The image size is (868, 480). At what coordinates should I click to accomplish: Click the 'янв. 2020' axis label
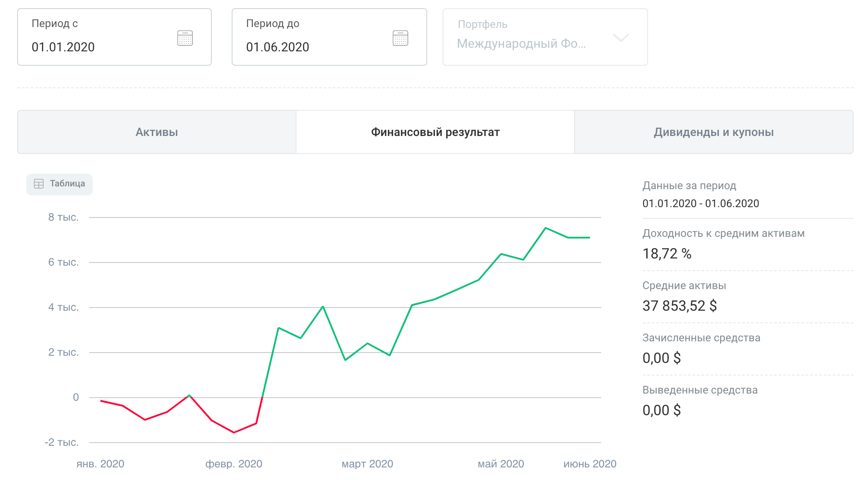tap(100, 464)
